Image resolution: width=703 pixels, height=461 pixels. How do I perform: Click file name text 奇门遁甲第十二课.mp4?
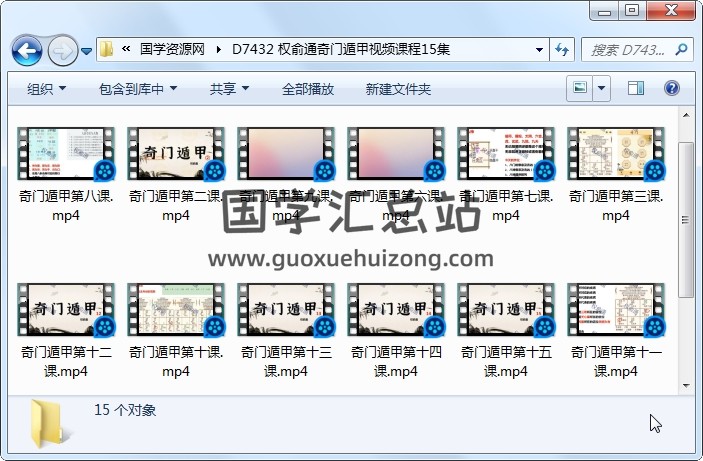66,361
